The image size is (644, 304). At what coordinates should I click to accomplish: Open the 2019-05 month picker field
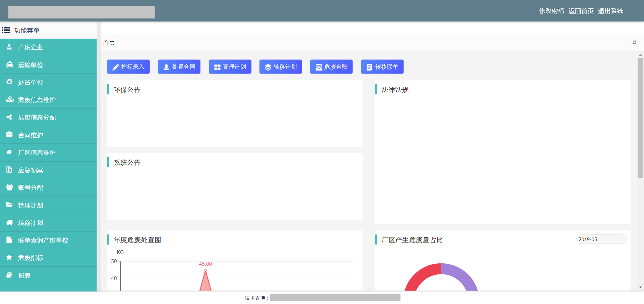coord(601,239)
